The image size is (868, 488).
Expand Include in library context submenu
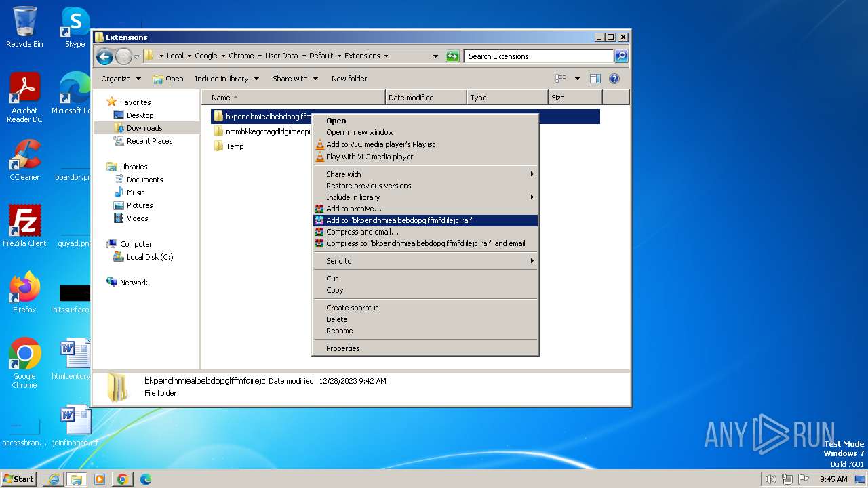coord(425,197)
